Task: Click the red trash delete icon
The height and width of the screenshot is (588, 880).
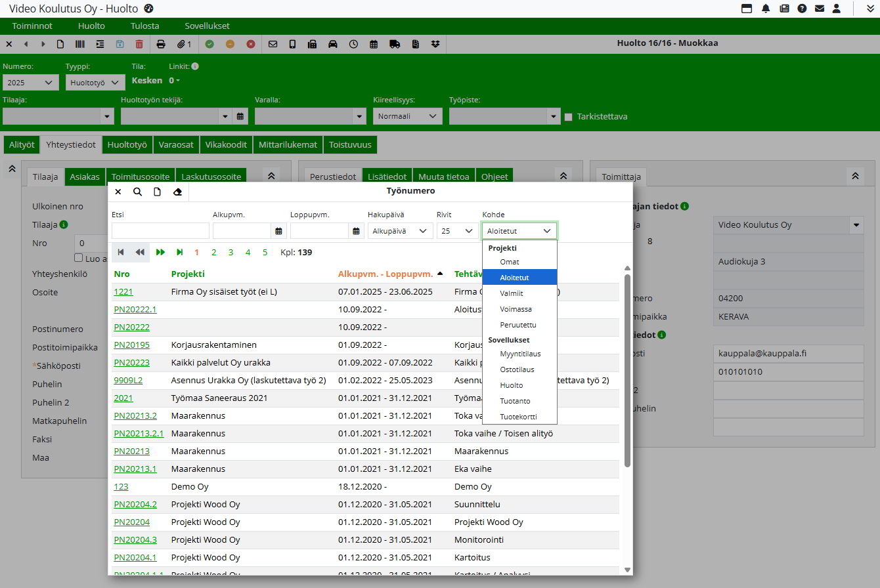Action: (139, 44)
